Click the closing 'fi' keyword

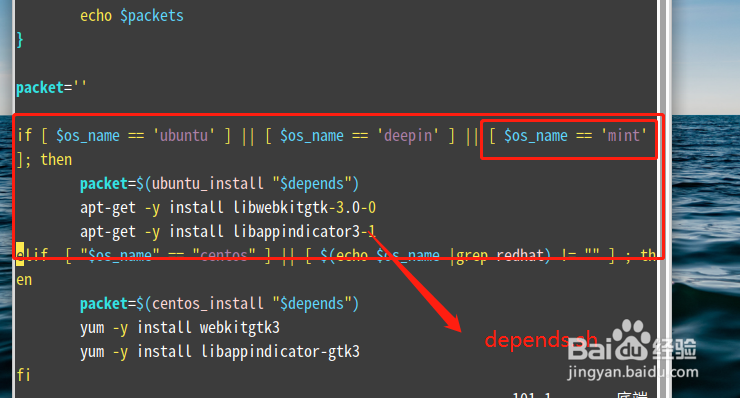click(x=24, y=376)
